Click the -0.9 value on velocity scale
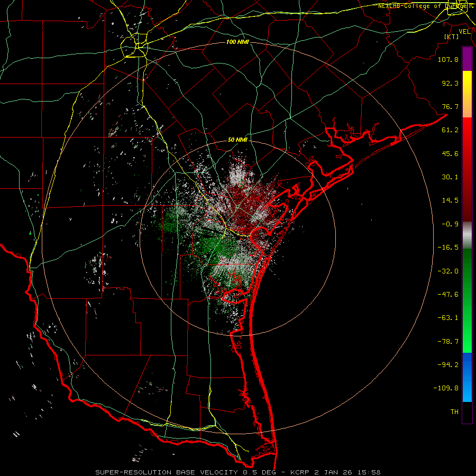Screen dimensions: 476x476 450,224
